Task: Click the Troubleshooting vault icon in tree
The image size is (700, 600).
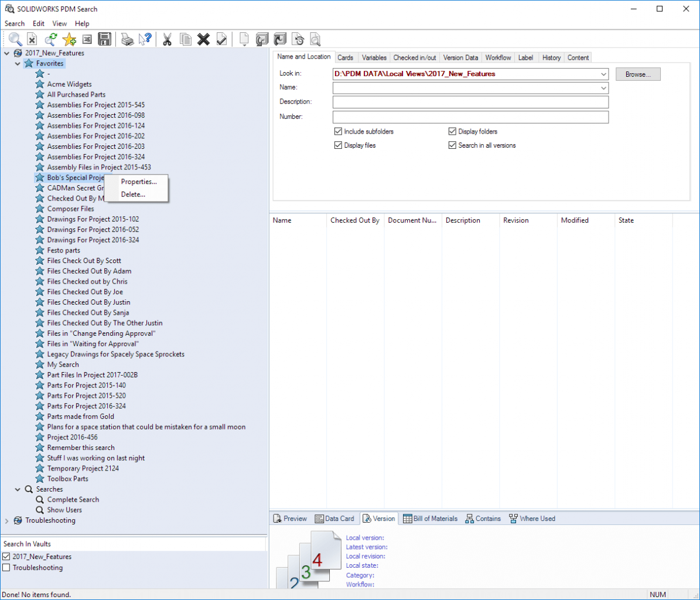Action: [18, 520]
